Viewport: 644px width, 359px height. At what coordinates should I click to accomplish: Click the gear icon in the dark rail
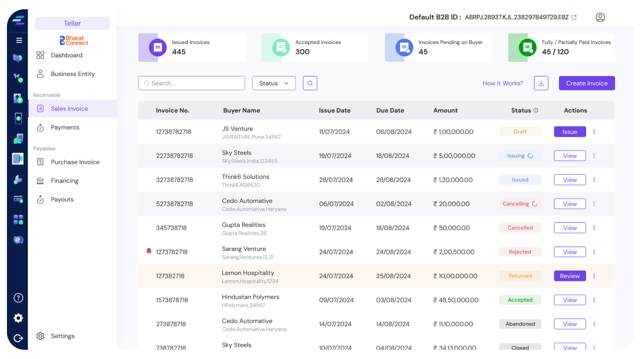click(19, 318)
